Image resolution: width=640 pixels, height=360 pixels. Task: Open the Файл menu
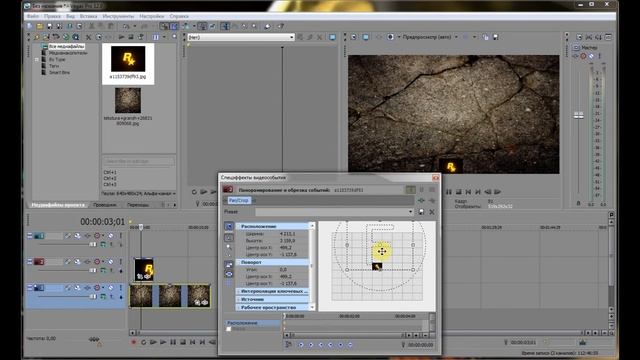click(33, 16)
